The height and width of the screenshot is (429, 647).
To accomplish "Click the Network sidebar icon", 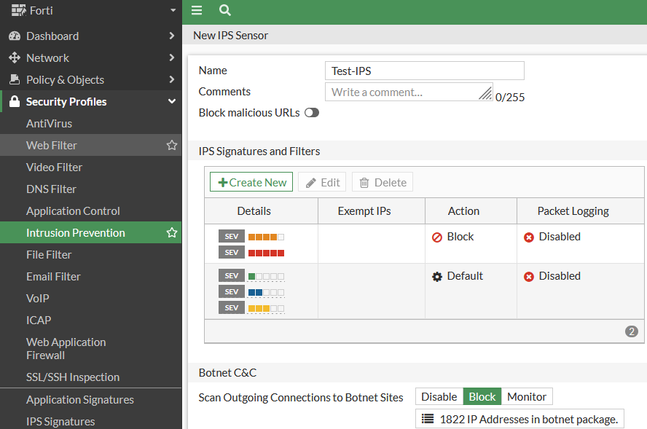I will point(15,58).
